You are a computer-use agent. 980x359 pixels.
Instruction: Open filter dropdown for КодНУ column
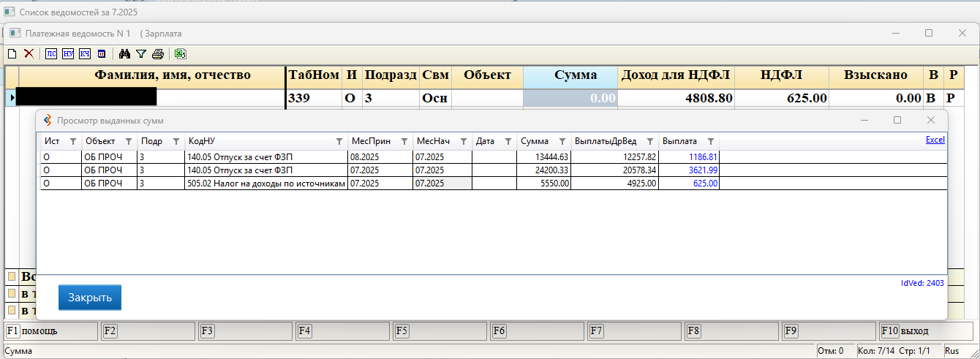point(339,141)
